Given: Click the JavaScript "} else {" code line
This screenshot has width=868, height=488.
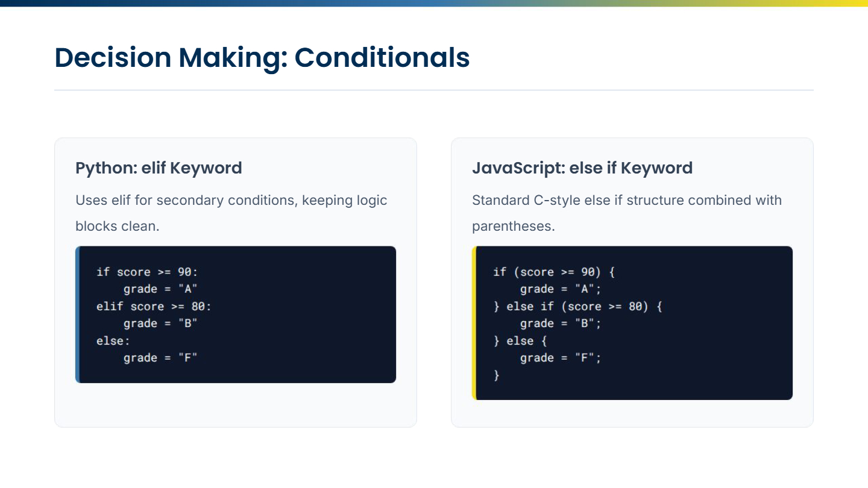Looking at the screenshot, I should [x=520, y=341].
